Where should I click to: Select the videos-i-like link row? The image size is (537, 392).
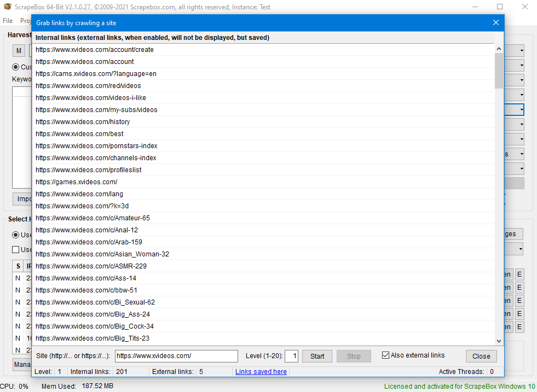pos(263,97)
